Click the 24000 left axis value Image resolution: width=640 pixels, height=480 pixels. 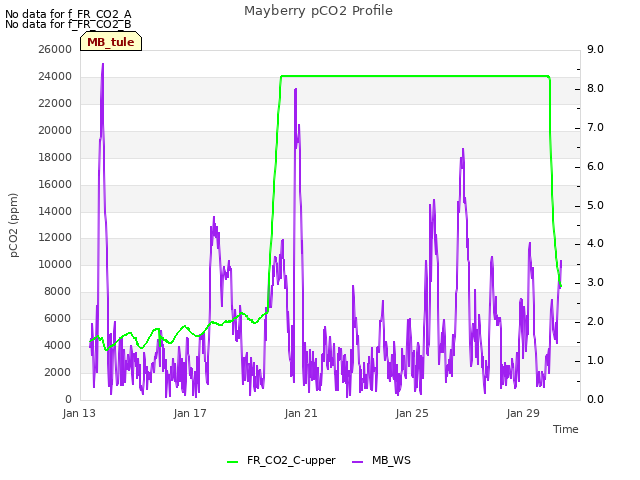55,76
